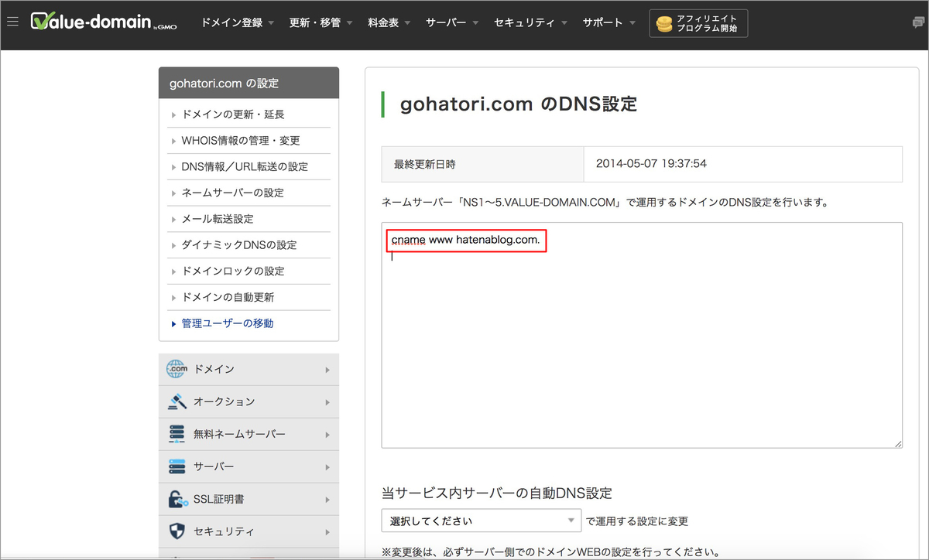This screenshot has height=560, width=929.
Task: Open the hamburger menu icon
Action: click(12, 22)
